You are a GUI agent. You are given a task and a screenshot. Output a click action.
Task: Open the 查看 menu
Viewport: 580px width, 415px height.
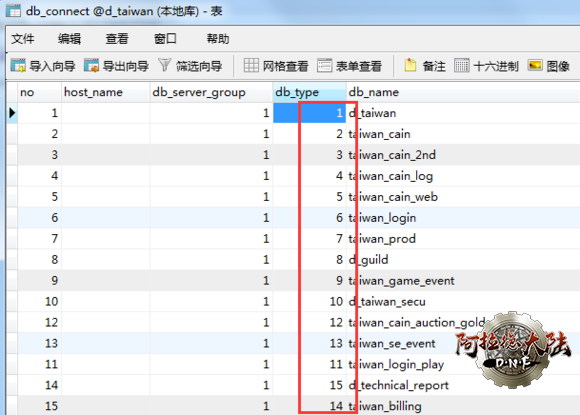117,38
